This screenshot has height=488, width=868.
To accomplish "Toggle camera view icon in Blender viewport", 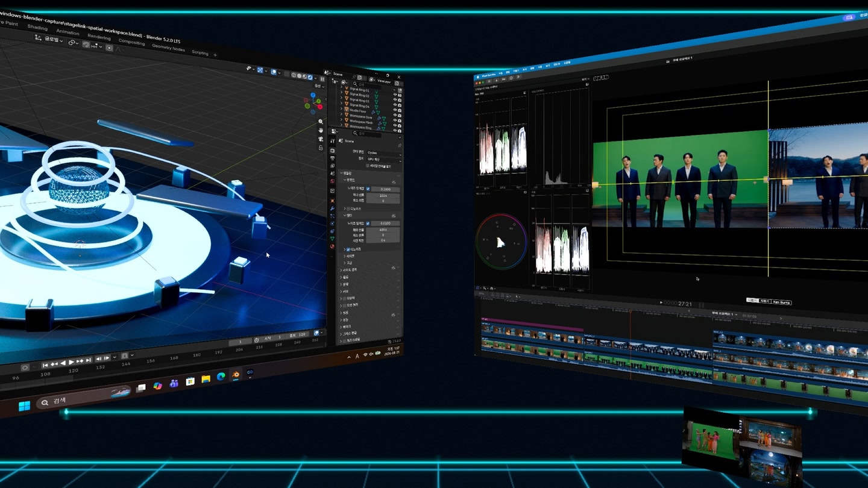I will [321, 139].
